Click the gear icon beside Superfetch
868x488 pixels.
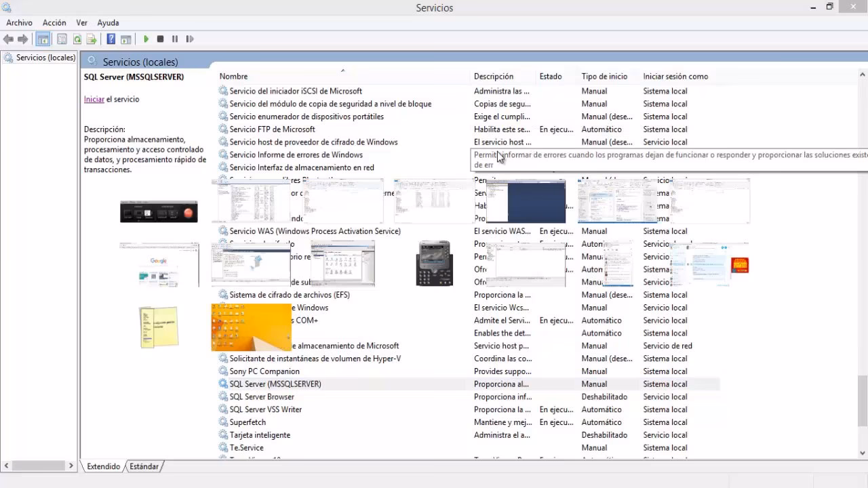223,423
